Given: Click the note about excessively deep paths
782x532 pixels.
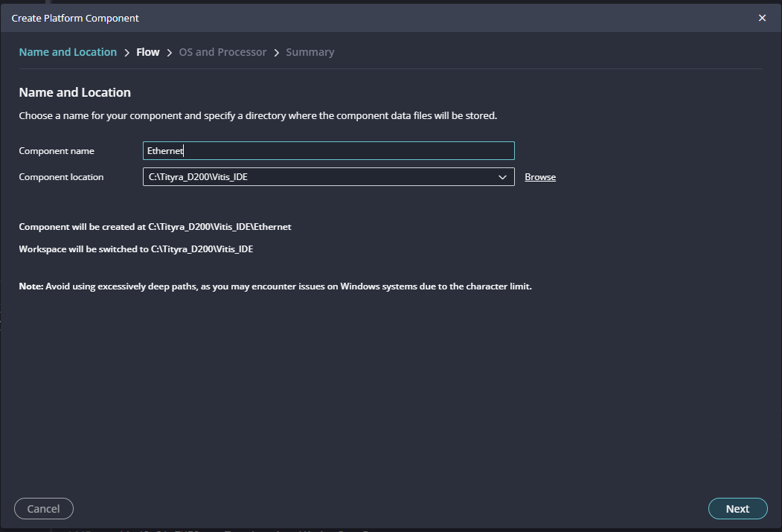Looking at the screenshot, I should 275,286.
